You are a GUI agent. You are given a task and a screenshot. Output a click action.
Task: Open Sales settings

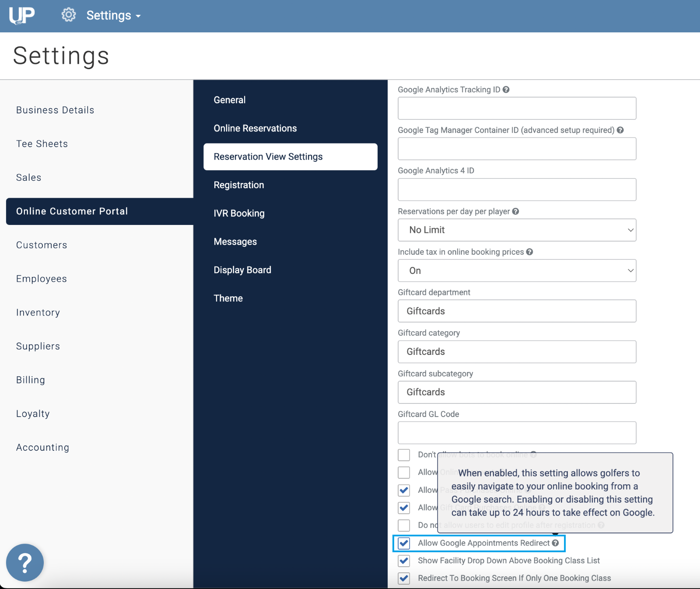tap(29, 178)
